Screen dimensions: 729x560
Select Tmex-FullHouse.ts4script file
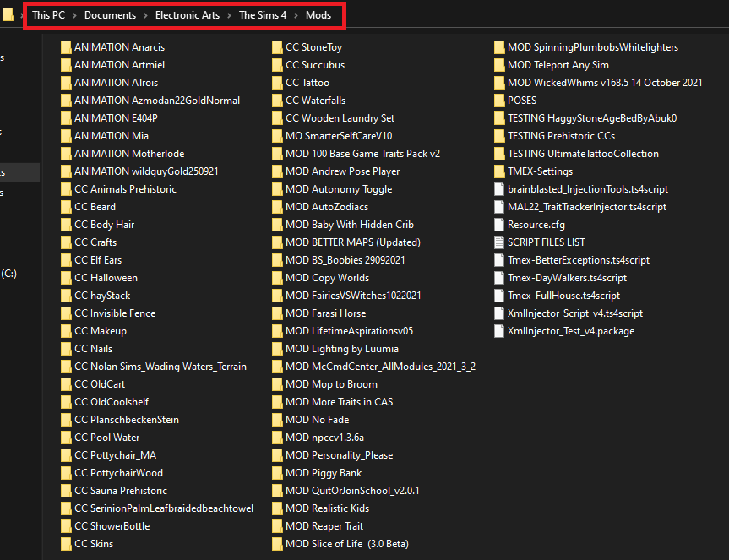[x=557, y=296]
